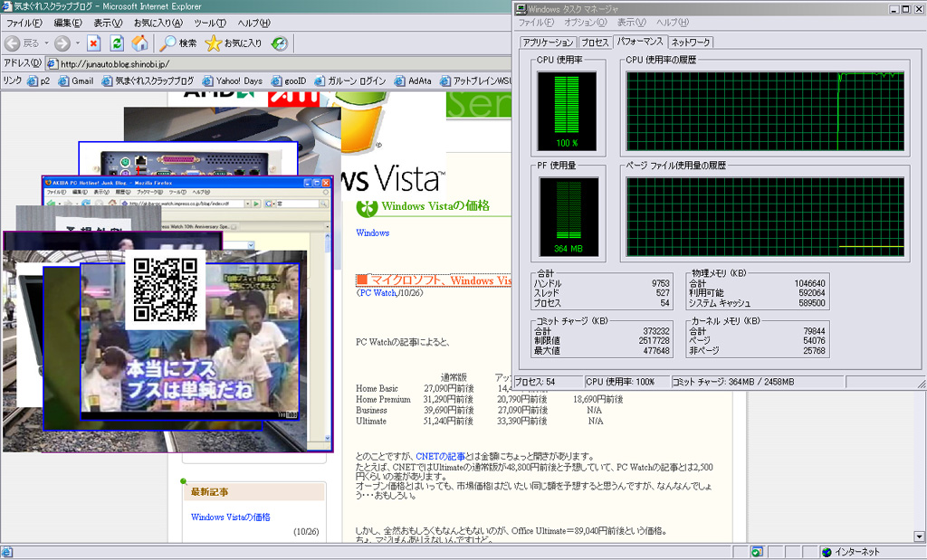Viewport: 927px width, 560px height.
Task: Open the IE お気に入り(A) menu
Action: [x=158, y=23]
